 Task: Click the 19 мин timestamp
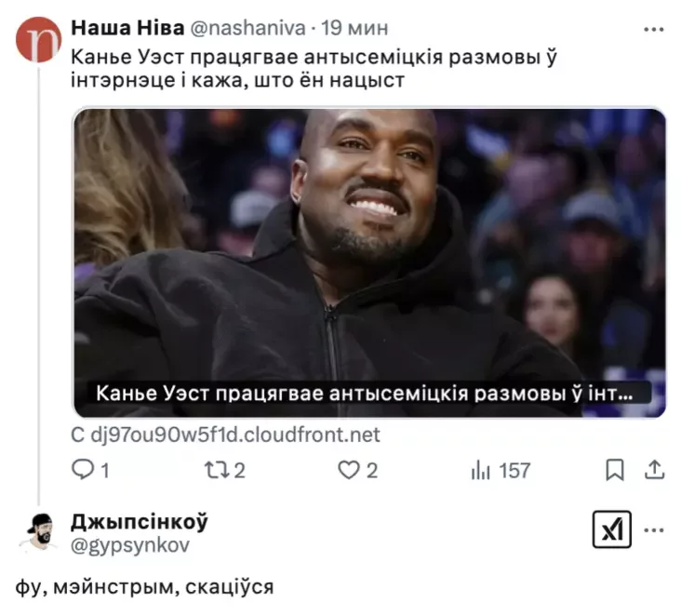click(354, 29)
